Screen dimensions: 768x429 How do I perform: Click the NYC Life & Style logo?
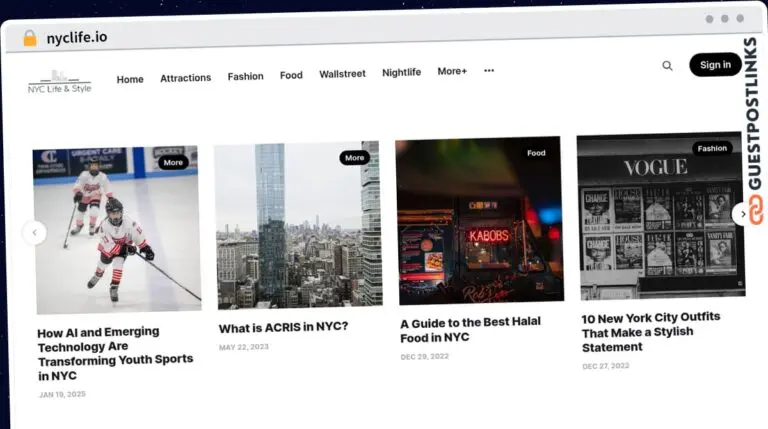coord(59,82)
